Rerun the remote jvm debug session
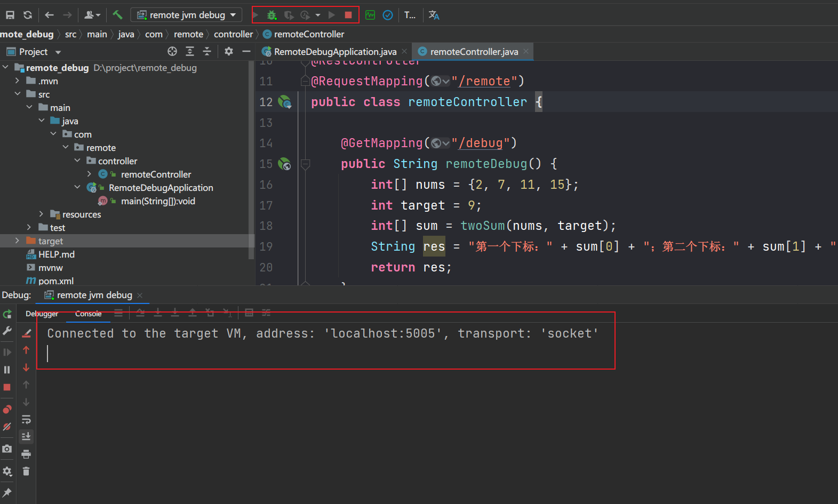The width and height of the screenshot is (838, 504). pyautogui.click(x=7, y=314)
